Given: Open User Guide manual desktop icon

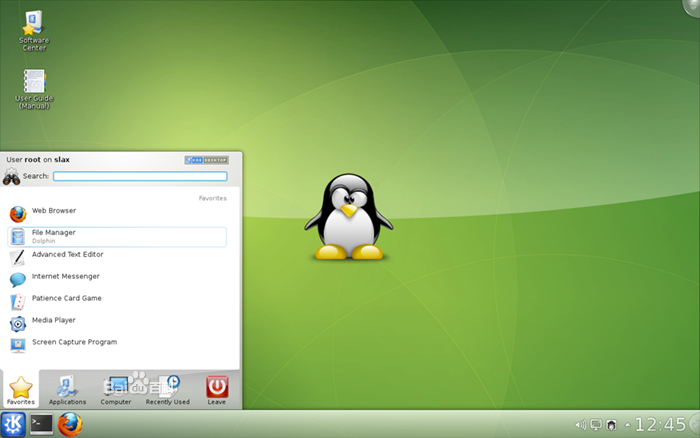Looking at the screenshot, I should (x=34, y=88).
